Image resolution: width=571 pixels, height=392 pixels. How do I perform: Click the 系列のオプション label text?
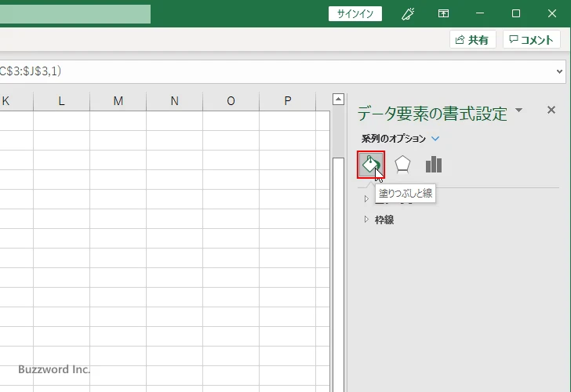pos(393,139)
